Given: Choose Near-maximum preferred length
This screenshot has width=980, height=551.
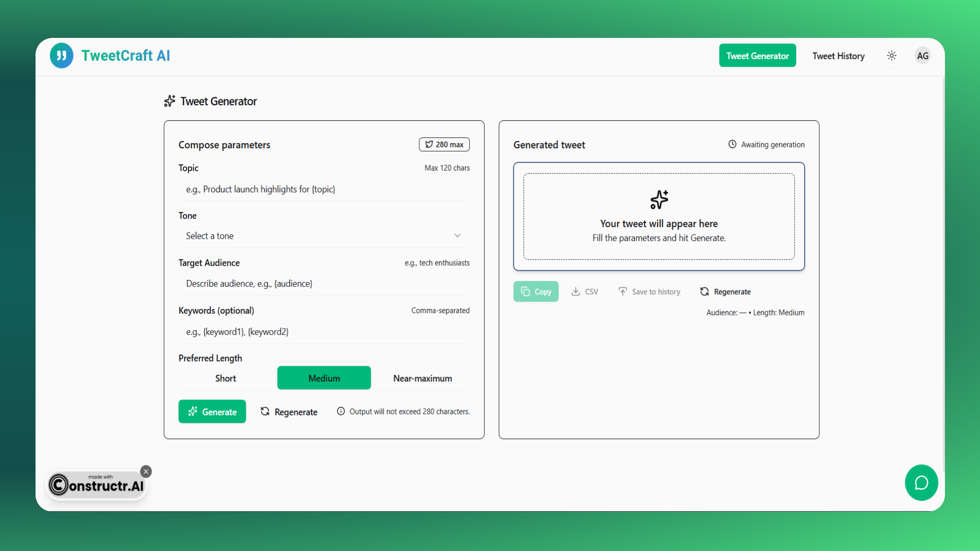Looking at the screenshot, I should pos(423,378).
